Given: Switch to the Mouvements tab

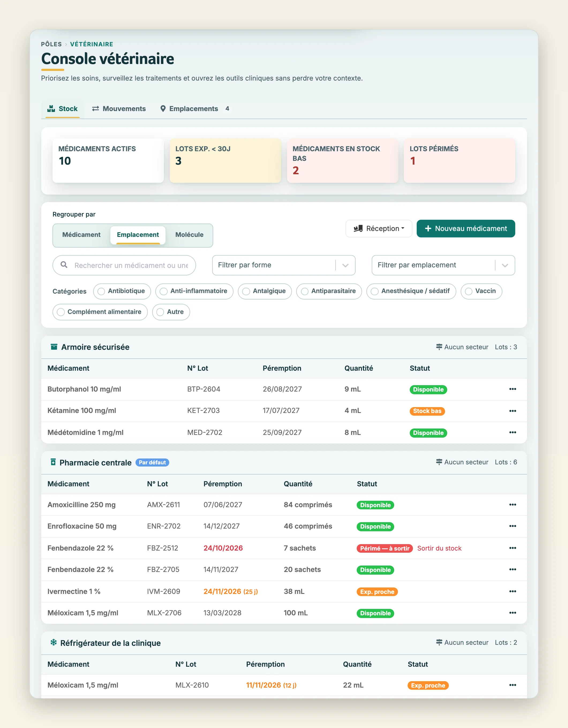Looking at the screenshot, I should tap(119, 109).
